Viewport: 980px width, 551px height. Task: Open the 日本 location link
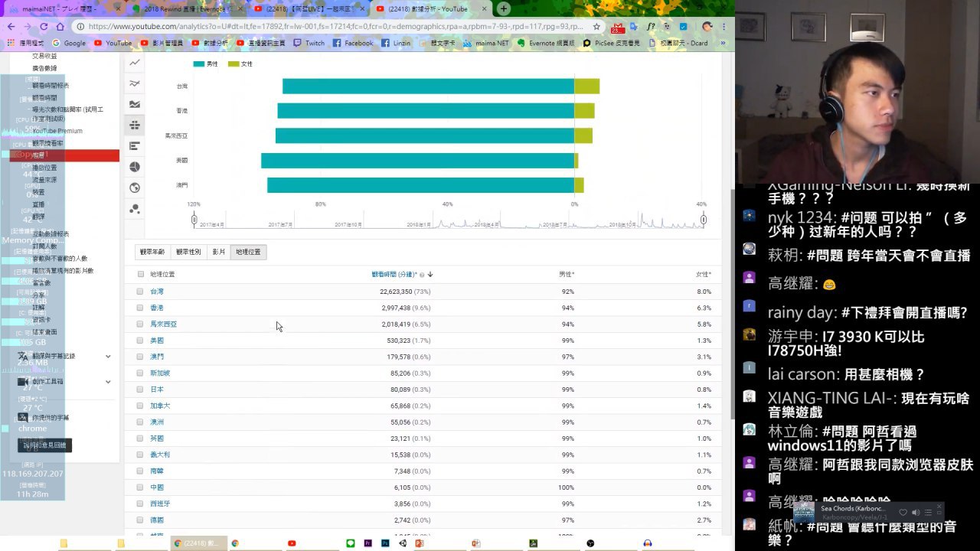[157, 390]
